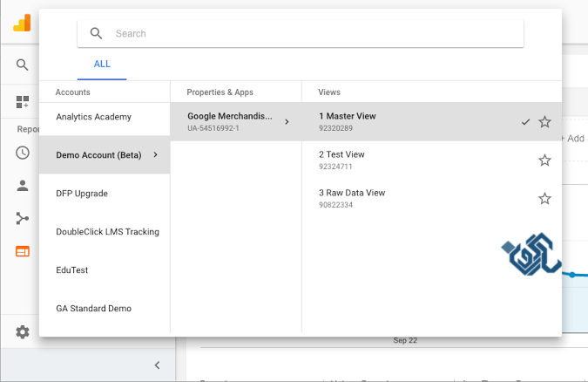Star the 2 Test View
Image resolution: width=588 pixels, height=382 pixels.
coord(544,160)
